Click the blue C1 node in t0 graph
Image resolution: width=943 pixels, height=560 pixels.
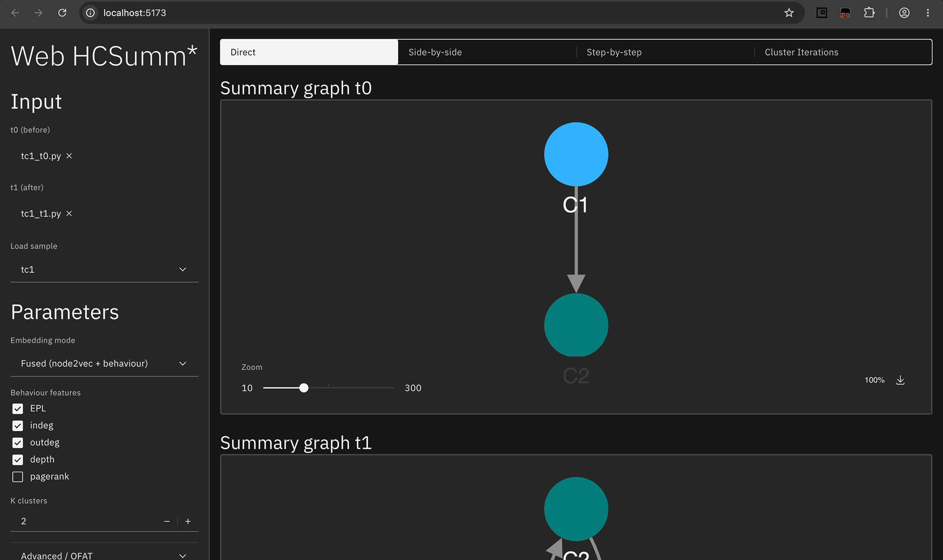coord(576,154)
